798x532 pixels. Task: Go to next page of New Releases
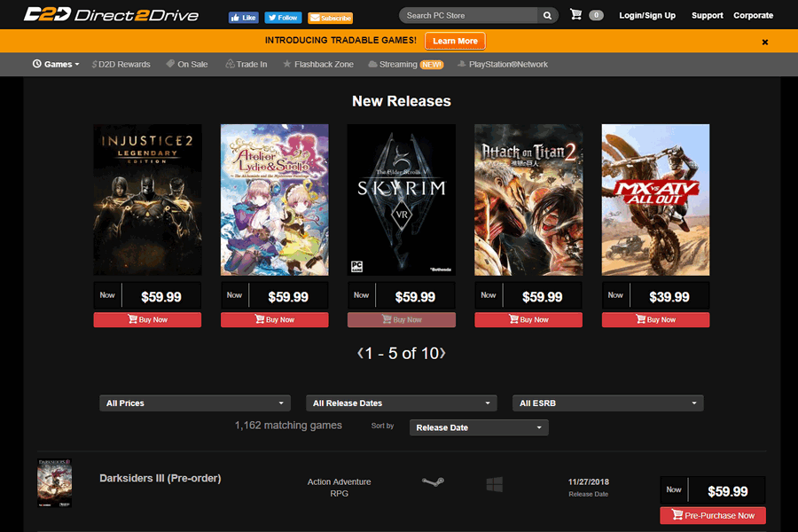point(442,354)
